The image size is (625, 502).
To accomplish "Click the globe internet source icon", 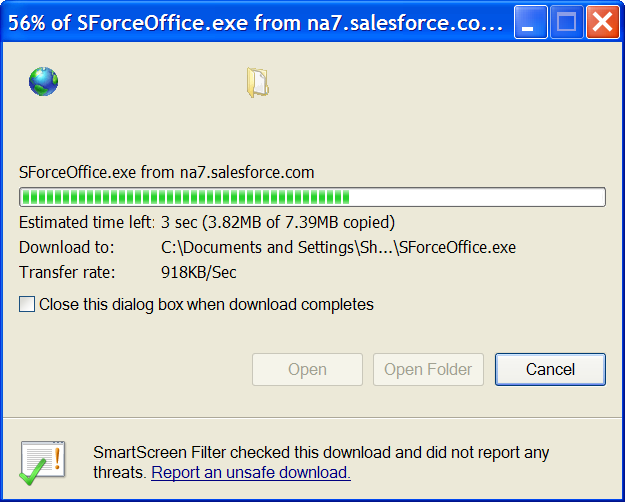I will [x=43, y=81].
